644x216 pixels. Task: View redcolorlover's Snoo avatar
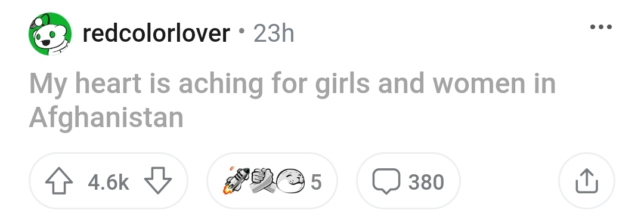pyautogui.click(x=50, y=33)
